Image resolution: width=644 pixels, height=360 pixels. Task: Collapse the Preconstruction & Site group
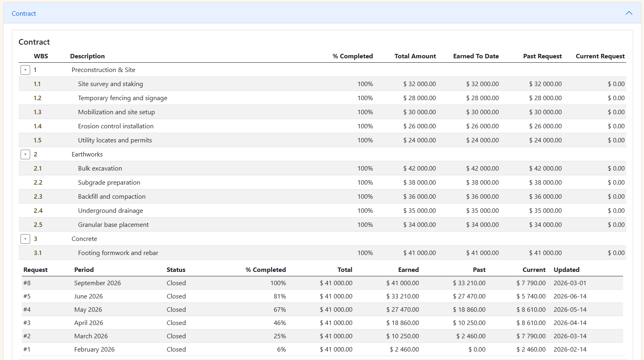[25, 70]
